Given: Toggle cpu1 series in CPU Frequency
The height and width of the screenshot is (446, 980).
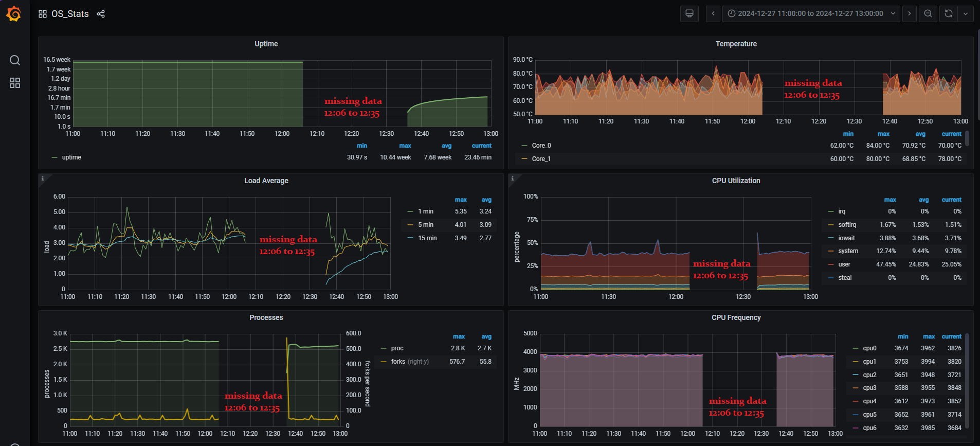Looking at the screenshot, I should 869,362.
